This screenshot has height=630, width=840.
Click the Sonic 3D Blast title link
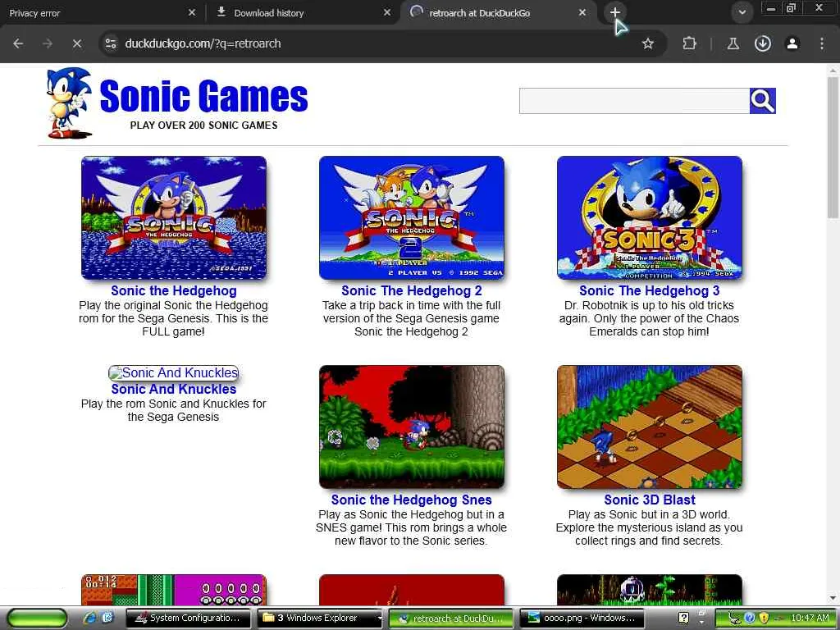[650, 500]
